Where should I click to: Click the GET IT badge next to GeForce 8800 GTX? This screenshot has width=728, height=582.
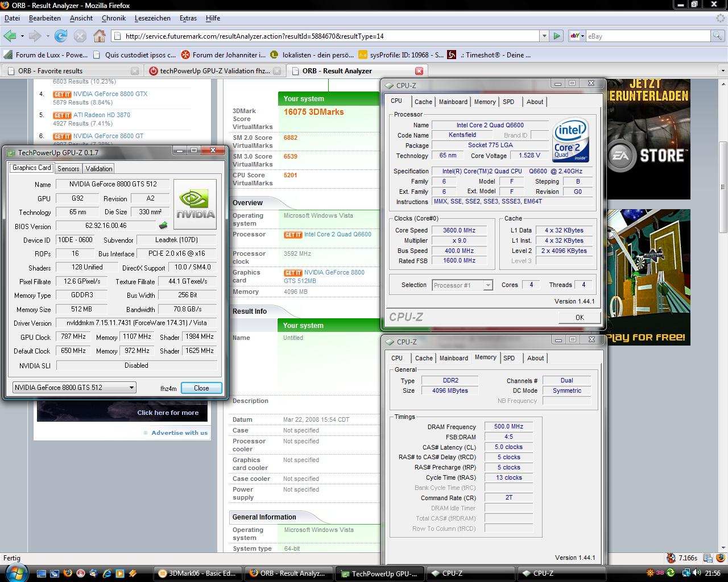pyautogui.click(x=62, y=94)
